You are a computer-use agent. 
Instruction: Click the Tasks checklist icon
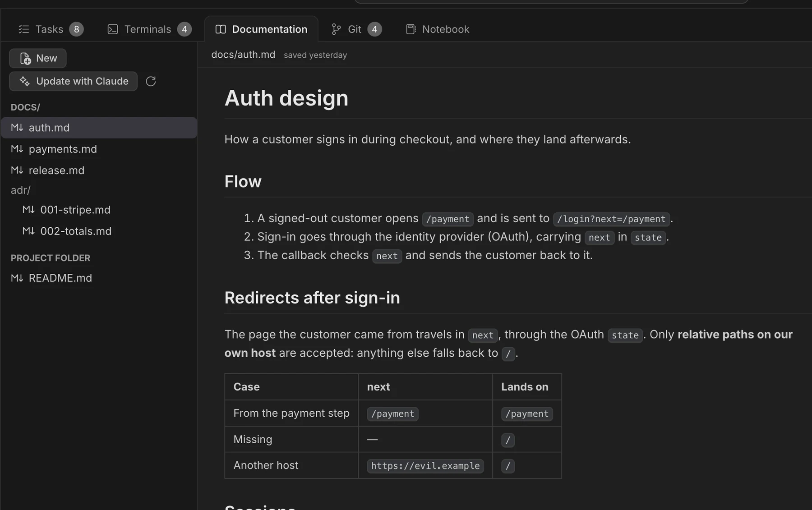(24, 29)
